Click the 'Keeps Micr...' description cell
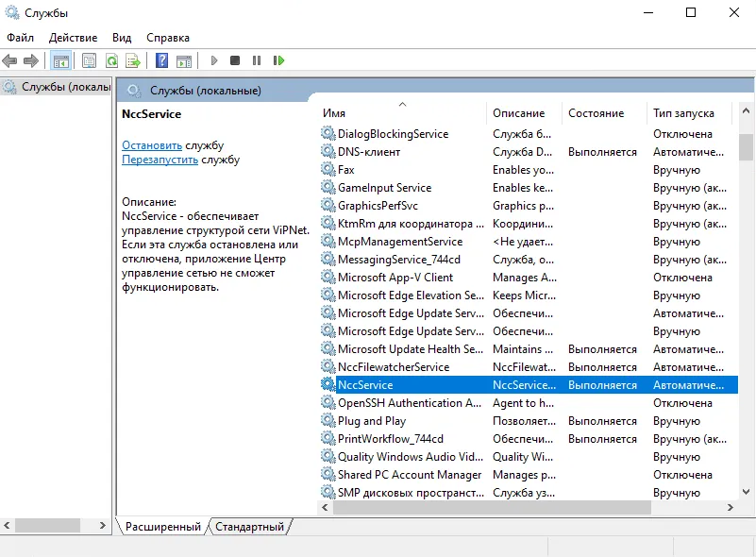 coord(524,295)
